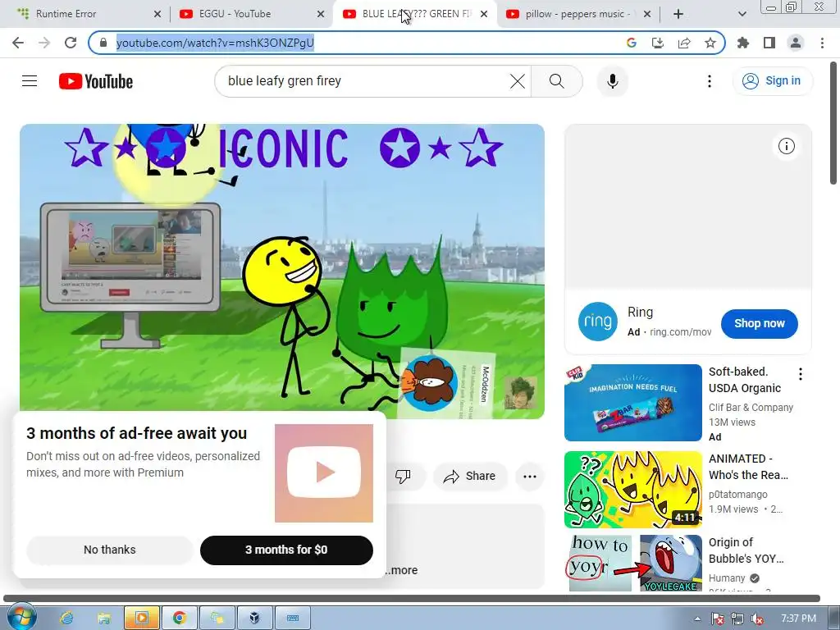Viewport: 840px width, 630px height.
Task: Dismiss Premium offer with No thanks
Action: point(109,550)
